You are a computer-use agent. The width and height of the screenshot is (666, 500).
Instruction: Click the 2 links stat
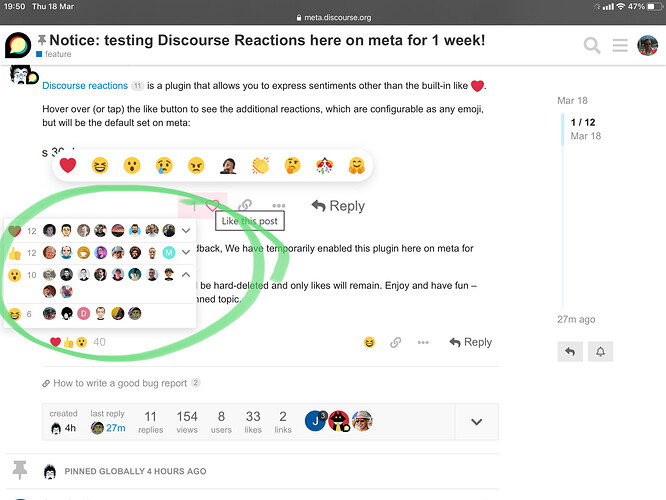click(x=283, y=421)
